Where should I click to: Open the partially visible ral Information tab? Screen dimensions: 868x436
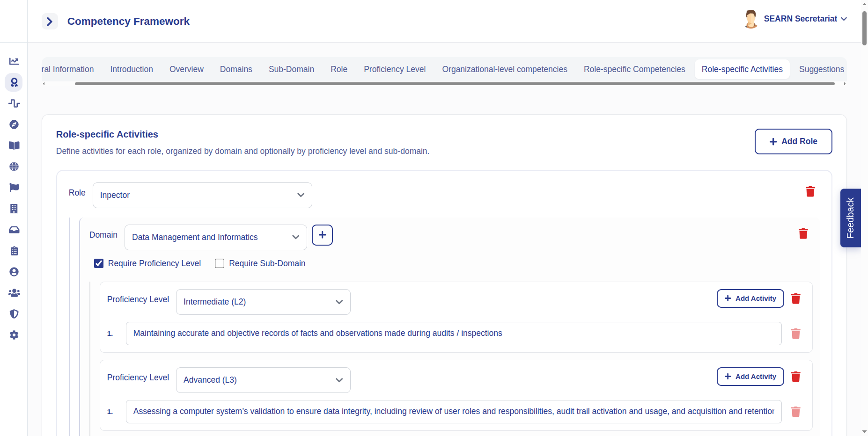(68, 69)
